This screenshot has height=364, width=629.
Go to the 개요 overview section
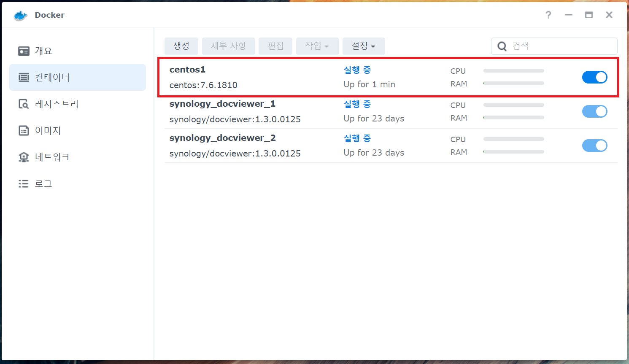click(x=78, y=51)
